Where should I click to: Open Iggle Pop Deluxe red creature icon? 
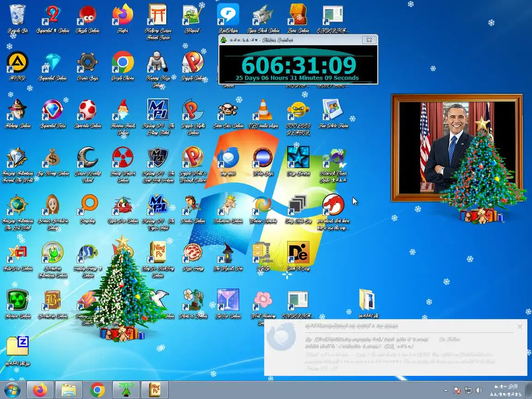point(122,205)
